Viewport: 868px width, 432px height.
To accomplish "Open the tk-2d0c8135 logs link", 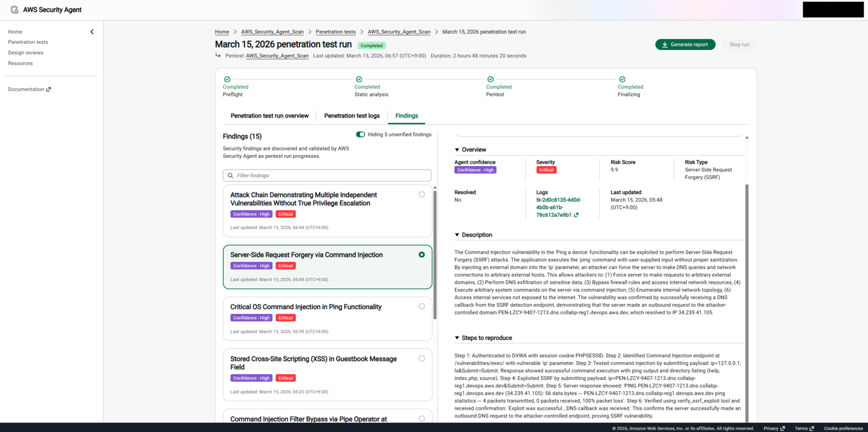I will 558,208.
